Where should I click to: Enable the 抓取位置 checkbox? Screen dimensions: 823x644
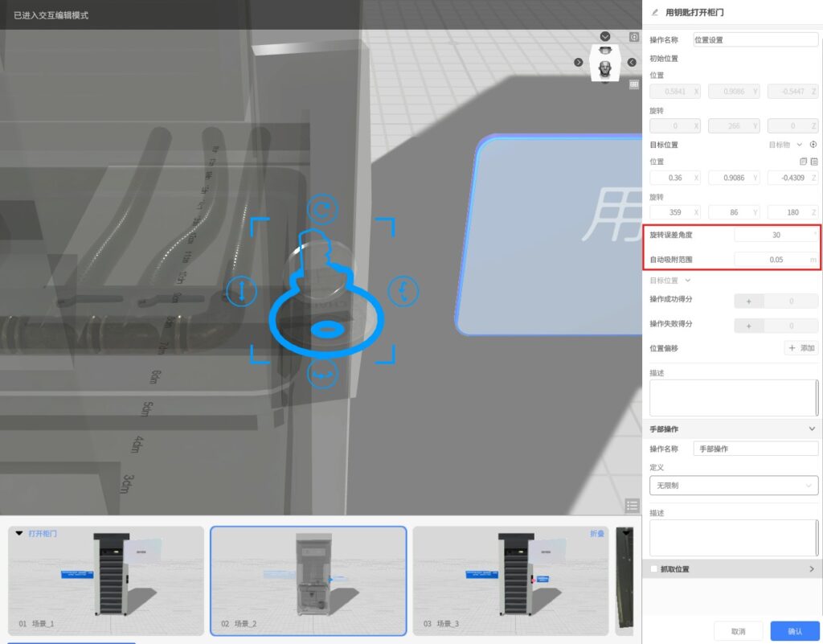pyautogui.click(x=654, y=569)
